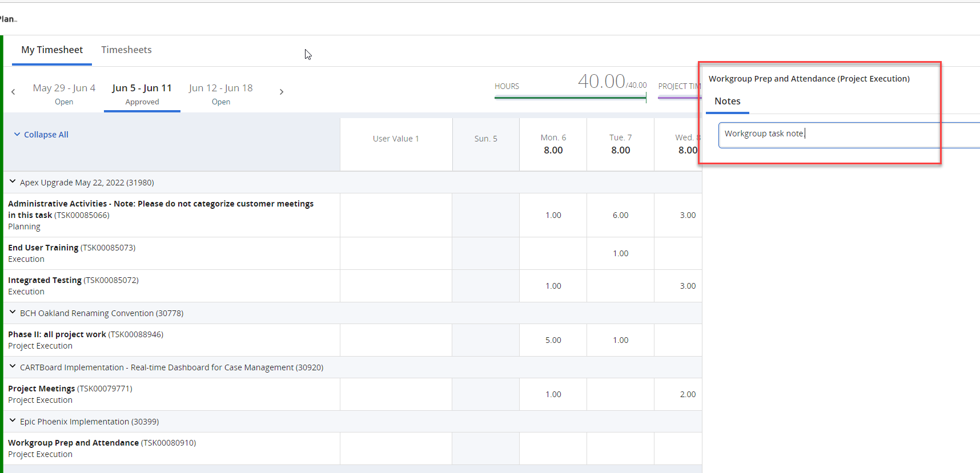The image size is (980, 473).
Task: Click the PROJECT TIME progress bar
Action: pos(680,98)
